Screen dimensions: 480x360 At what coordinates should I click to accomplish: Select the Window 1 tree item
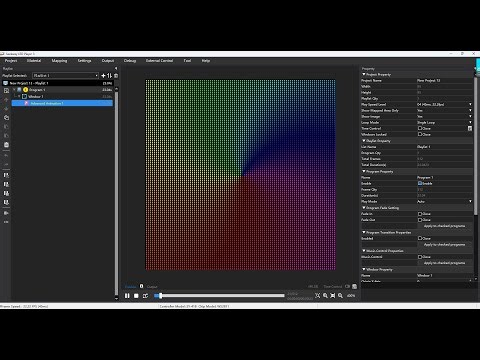[36, 97]
